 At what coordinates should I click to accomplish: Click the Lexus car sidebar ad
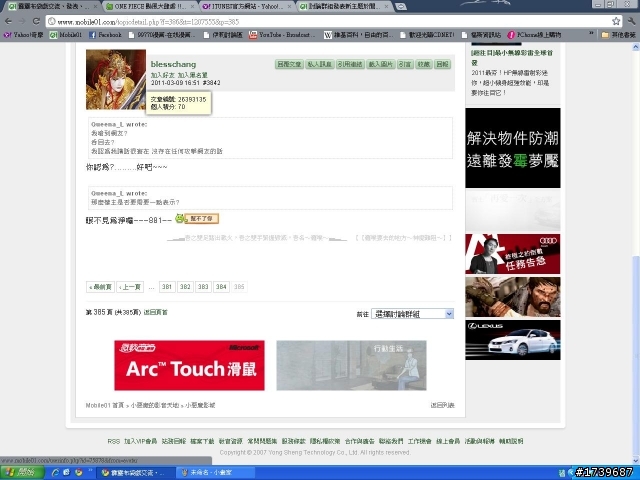(x=513, y=340)
